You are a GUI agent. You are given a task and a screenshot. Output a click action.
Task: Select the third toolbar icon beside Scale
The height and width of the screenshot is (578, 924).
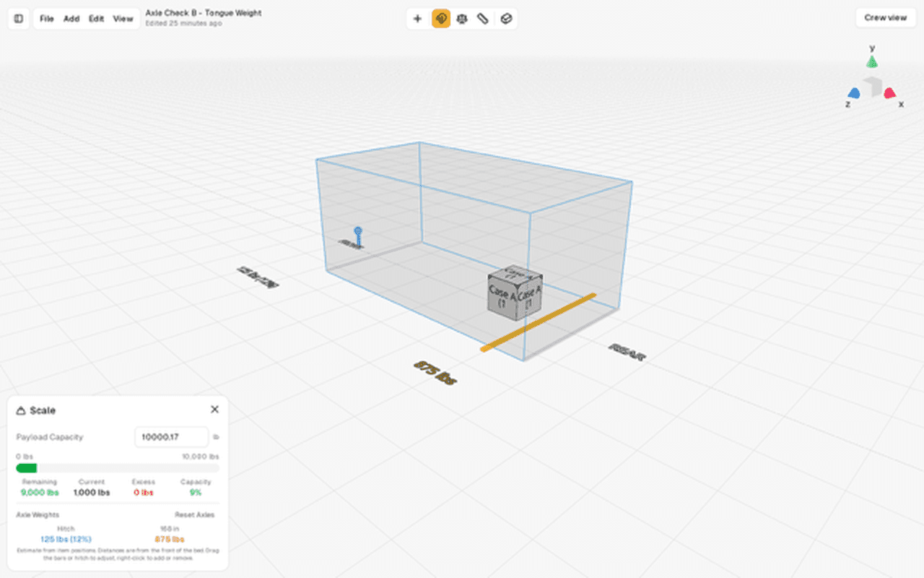[462, 19]
